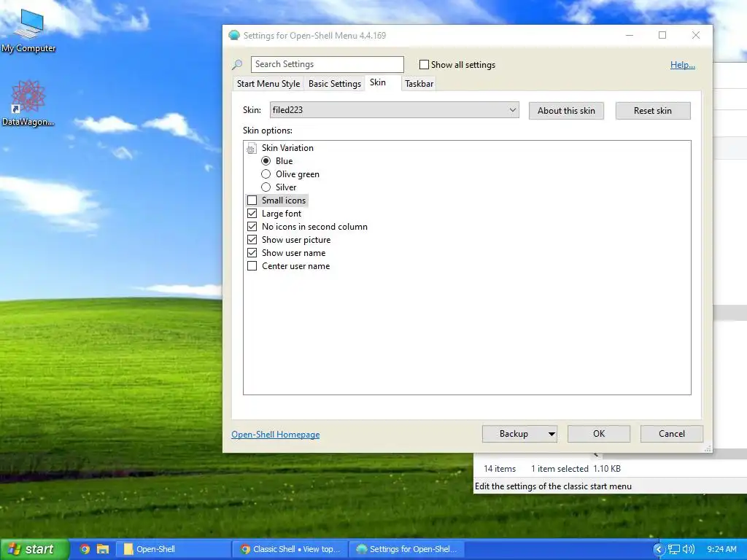Screen dimensions: 747x560
Task: Go to the Taskbar tab
Action: click(x=419, y=84)
